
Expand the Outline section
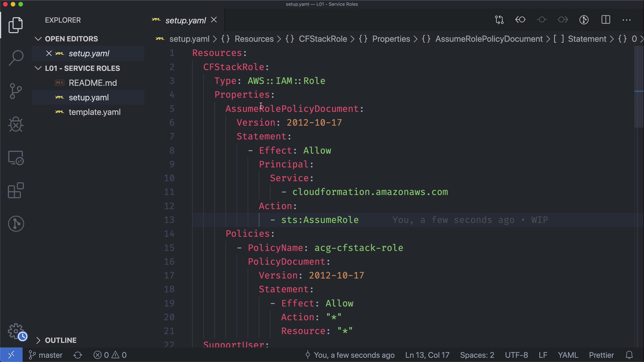(38, 340)
